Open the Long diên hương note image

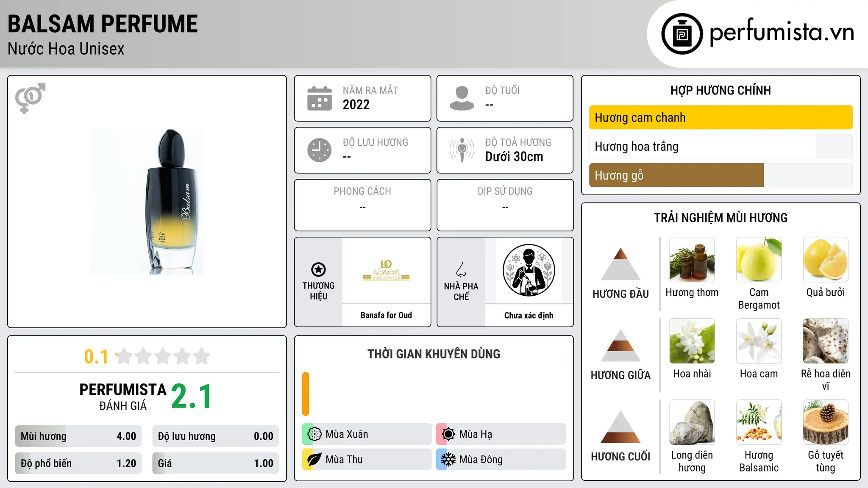click(x=692, y=422)
